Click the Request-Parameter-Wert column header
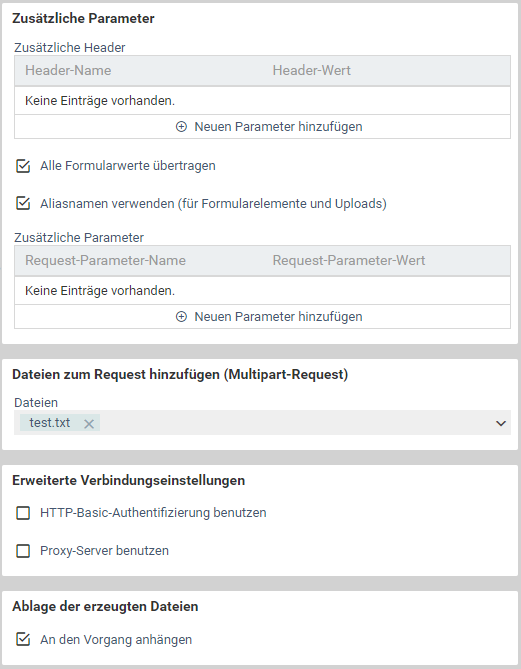The height and width of the screenshot is (669, 521). pyautogui.click(x=349, y=260)
